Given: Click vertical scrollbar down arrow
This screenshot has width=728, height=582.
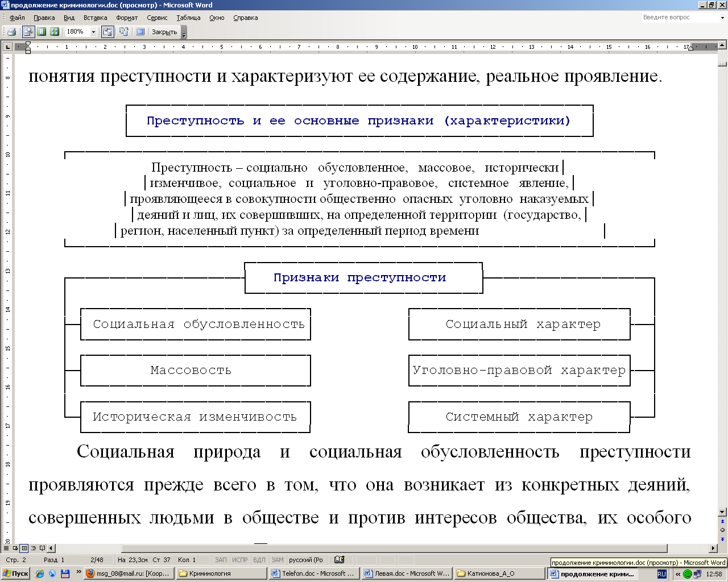Looking at the screenshot, I should click(723, 512).
